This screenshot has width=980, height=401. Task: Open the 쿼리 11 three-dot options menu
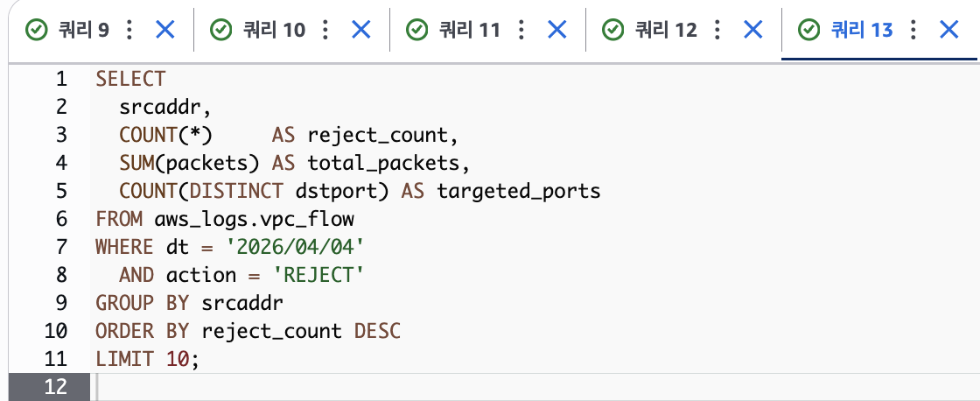pos(521,30)
